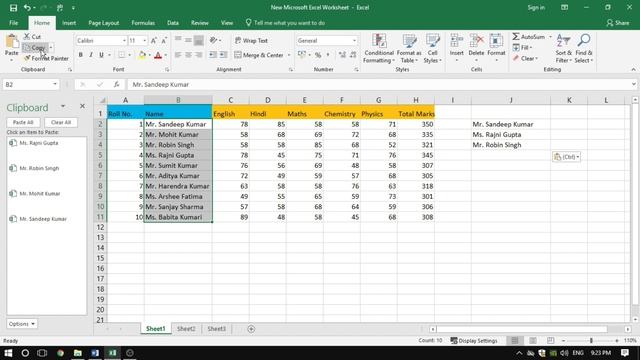This screenshot has width=640, height=360.
Task: Switch to the Data ribbon tab
Action: point(173,23)
